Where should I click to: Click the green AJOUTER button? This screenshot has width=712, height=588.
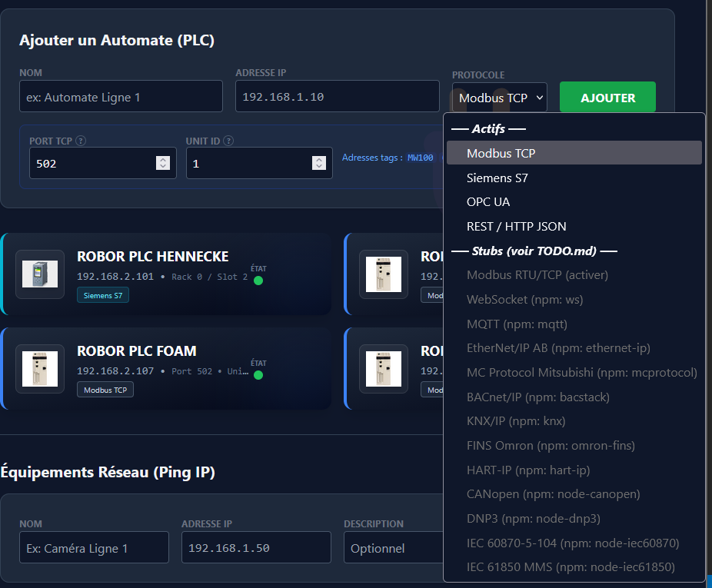click(x=607, y=98)
